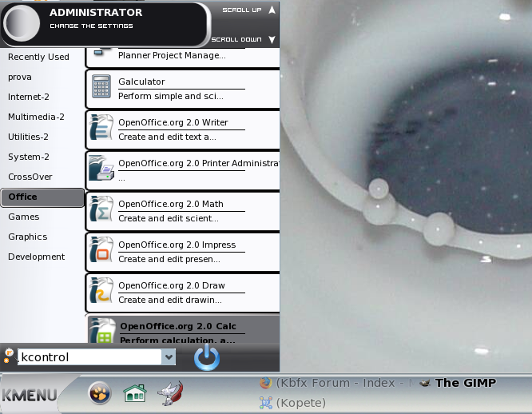Click the ADMINISTRATOR user name

click(x=96, y=13)
